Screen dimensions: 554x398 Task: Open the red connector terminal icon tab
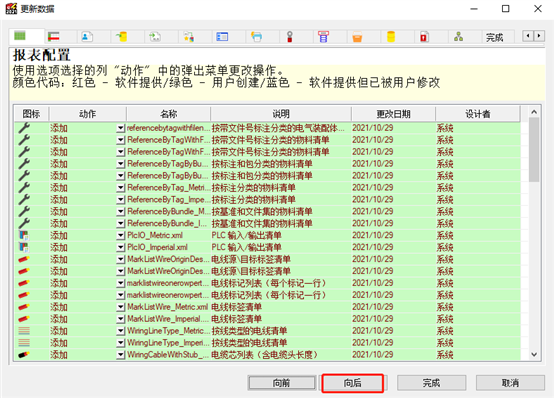tap(290, 36)
